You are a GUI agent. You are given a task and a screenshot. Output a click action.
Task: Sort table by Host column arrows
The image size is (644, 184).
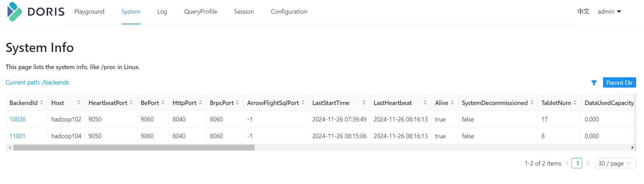click(x=79, y=103)
